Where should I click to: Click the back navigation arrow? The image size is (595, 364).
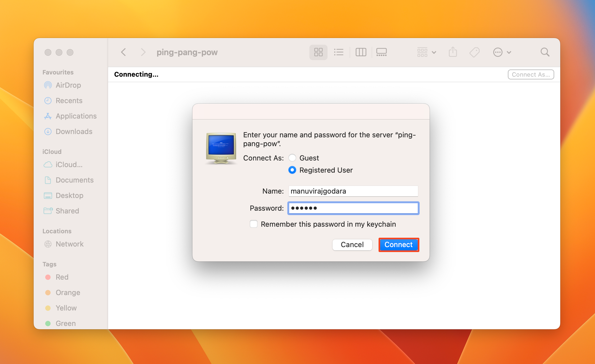click(123, 52)
